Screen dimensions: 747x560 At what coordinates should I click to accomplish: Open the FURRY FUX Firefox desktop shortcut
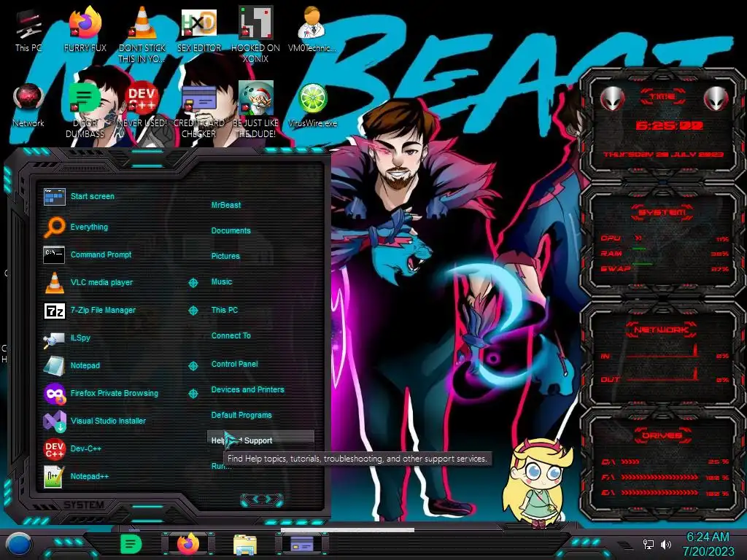pyautogui.click(x=85, y=28)
